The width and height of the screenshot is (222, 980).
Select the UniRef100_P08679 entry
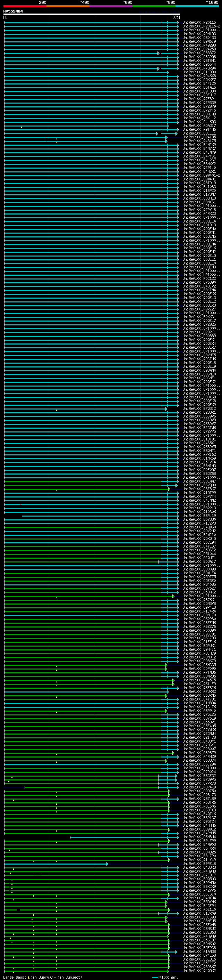coord(199,661)
